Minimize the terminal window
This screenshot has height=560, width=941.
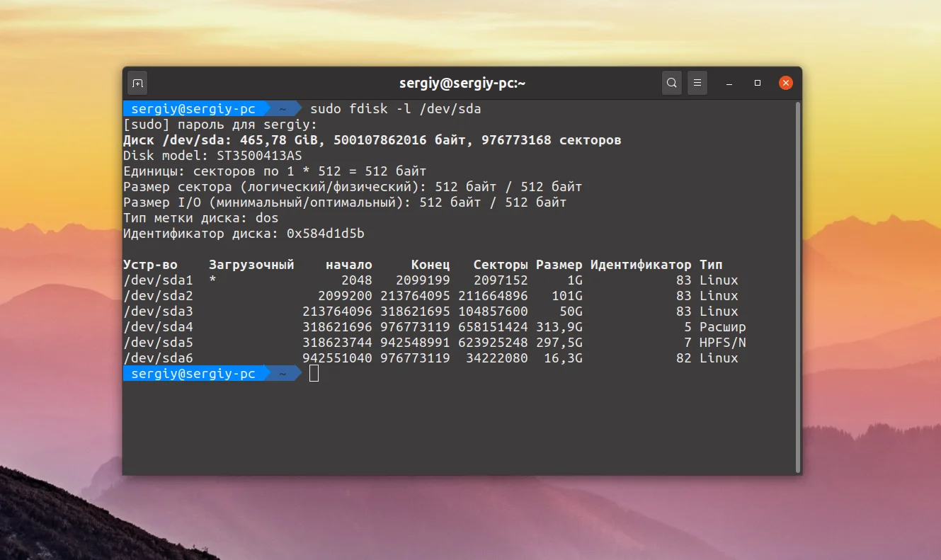coord(729,83)
